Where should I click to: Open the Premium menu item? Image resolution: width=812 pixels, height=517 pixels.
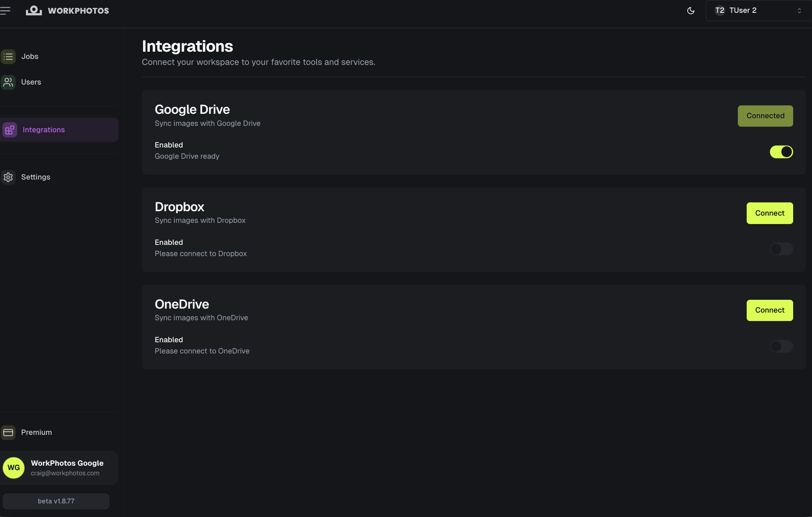(x=59, y=432)
